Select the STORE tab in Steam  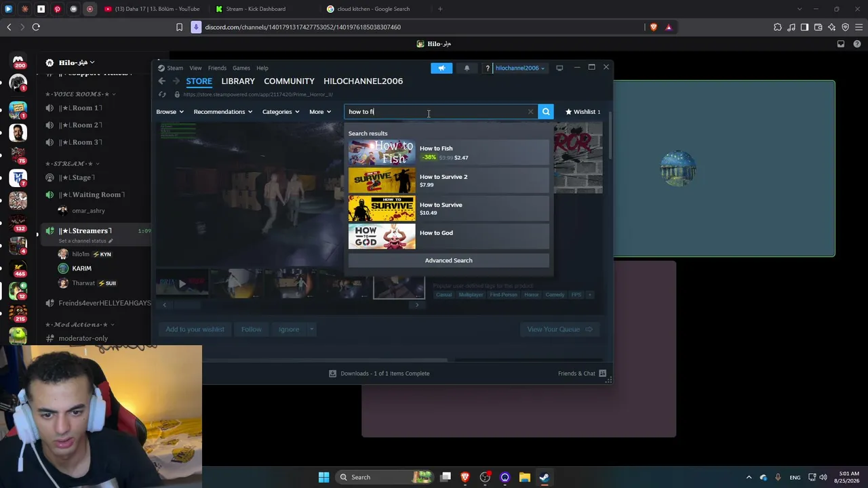199,81
